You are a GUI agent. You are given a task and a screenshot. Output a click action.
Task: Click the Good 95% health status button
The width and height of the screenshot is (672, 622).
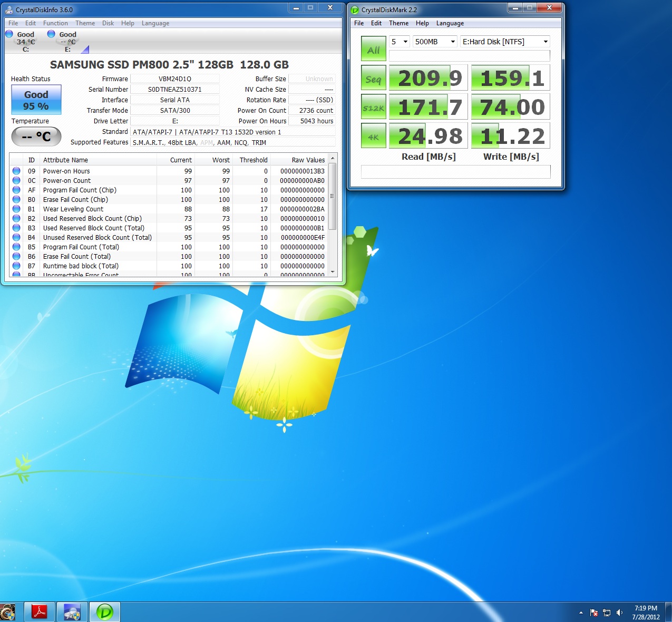point(36,100)
